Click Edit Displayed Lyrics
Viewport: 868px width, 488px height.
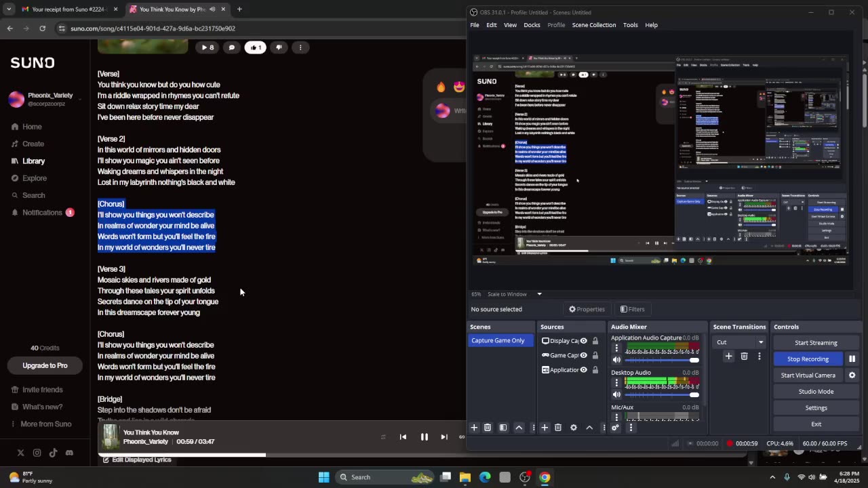point(136,460)
